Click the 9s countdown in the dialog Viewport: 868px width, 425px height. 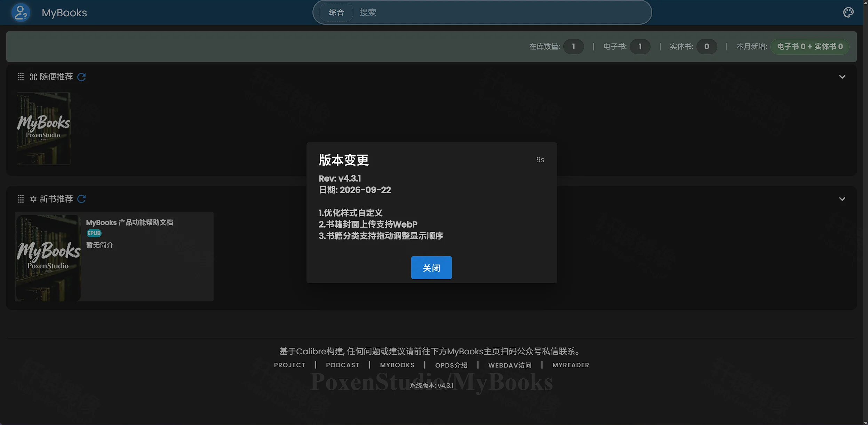click(x=540, y=160)
